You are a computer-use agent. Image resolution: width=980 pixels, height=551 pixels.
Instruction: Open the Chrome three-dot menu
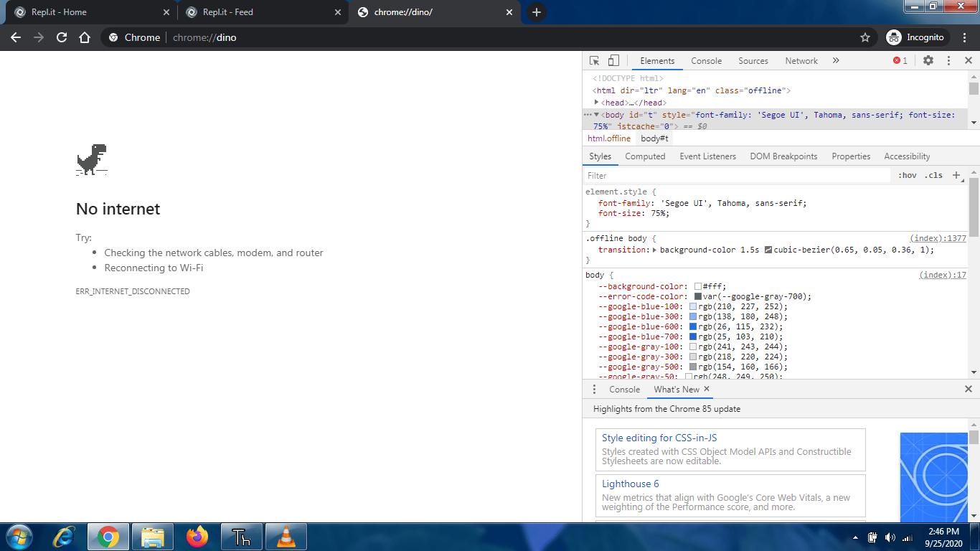pos(965,37)
